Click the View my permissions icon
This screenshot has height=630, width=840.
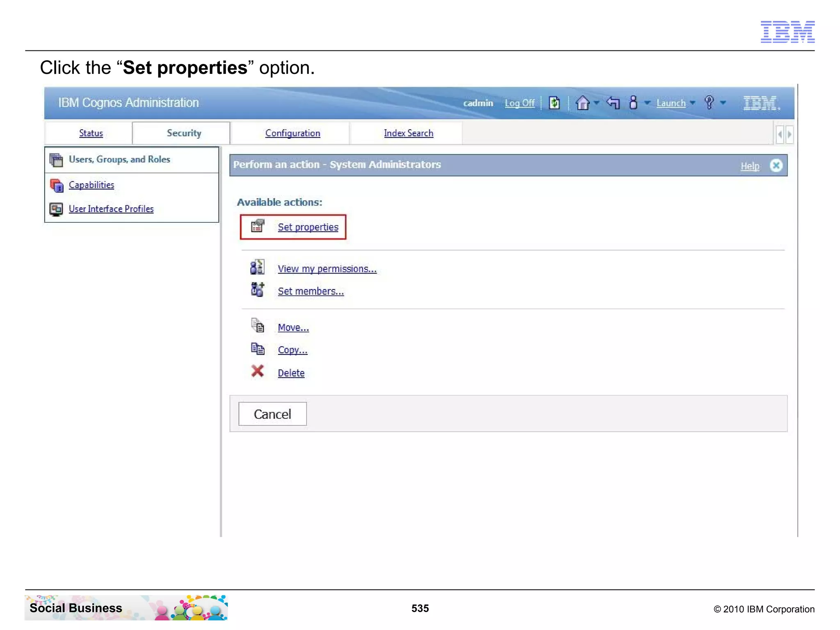pyautogui.click(x=257, y=267)
